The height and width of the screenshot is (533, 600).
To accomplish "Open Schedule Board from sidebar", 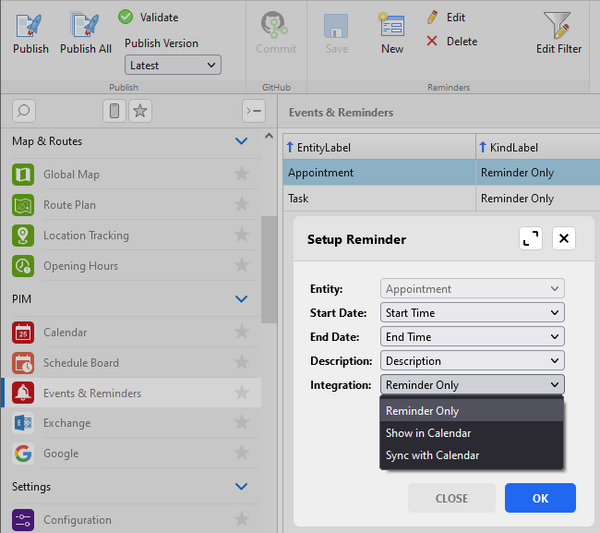I will coord(80,363).
